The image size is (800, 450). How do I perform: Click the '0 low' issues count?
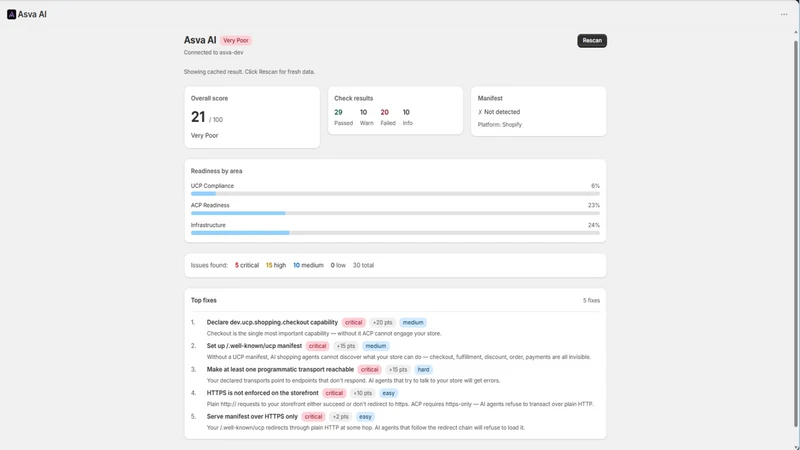(x=338, y=265)
